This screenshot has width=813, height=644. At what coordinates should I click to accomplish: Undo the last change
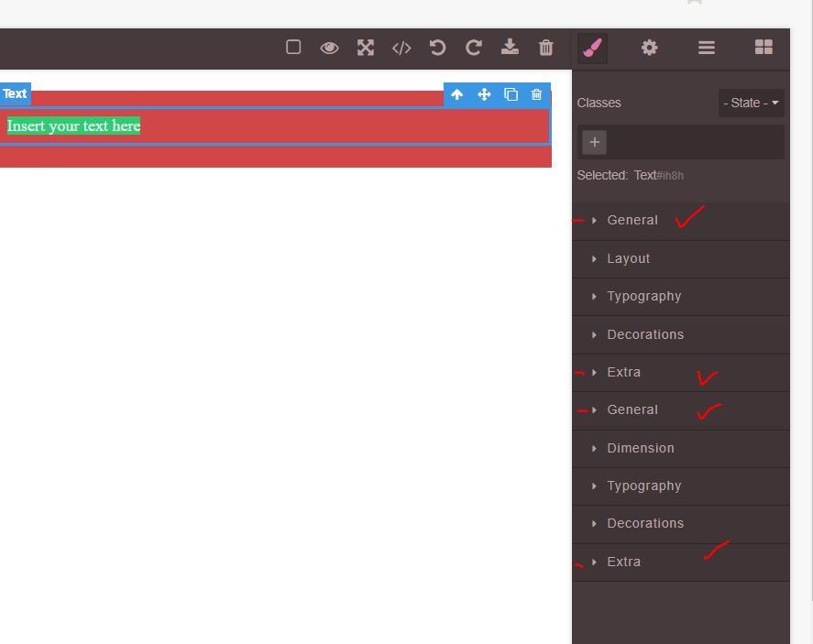437,48
